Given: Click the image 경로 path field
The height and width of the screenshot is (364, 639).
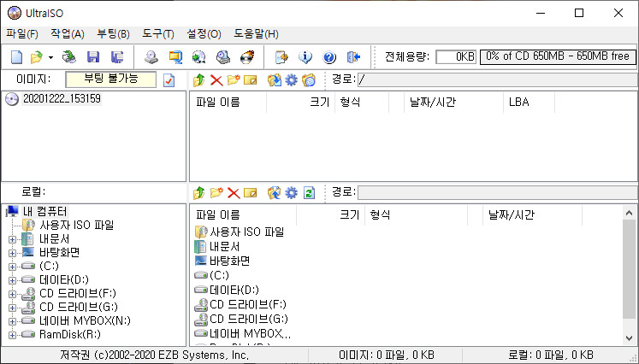Looking at the screenshot, I should (498, 79).
